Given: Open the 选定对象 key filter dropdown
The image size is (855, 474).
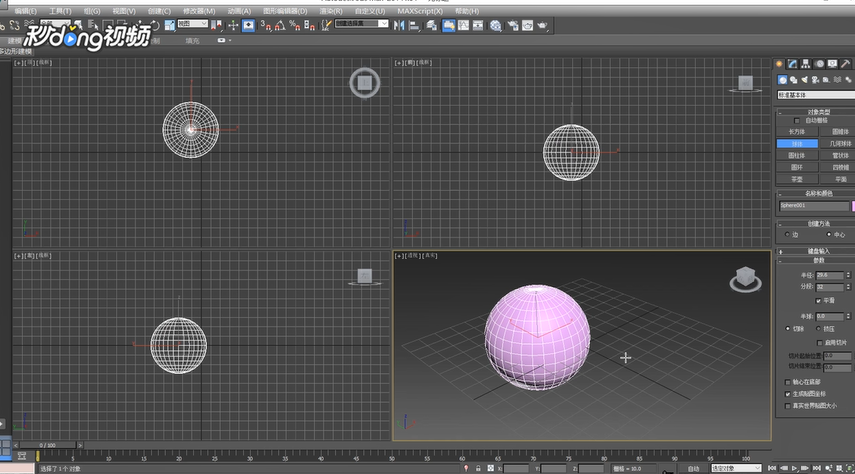Looking at the screenshot, I should click(x=736, y=469).
